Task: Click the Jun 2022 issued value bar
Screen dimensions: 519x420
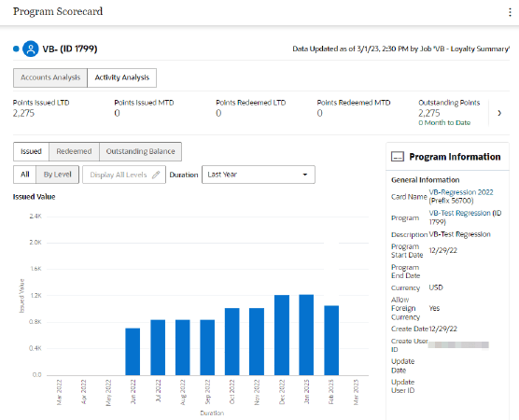Action: point(133,352)
